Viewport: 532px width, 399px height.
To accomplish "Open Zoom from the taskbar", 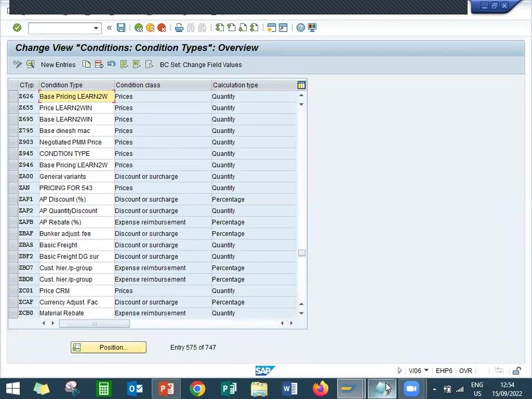I will [411, 388].
